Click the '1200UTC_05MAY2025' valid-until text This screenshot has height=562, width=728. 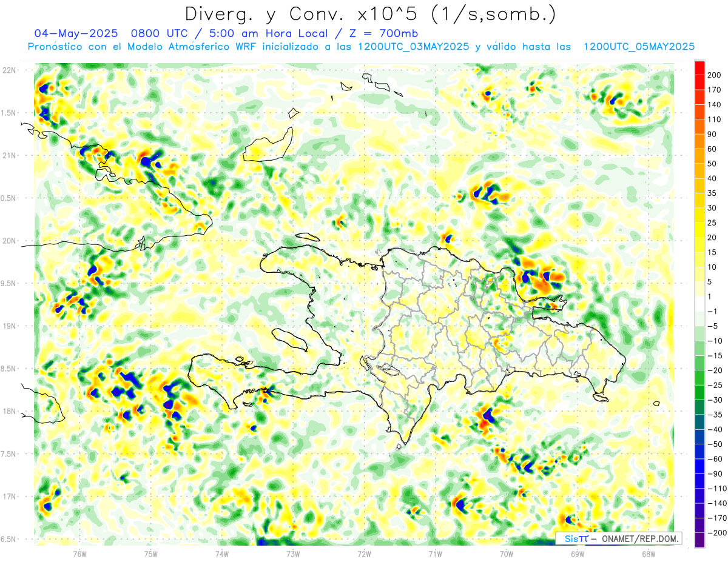(x=639, y=47)
